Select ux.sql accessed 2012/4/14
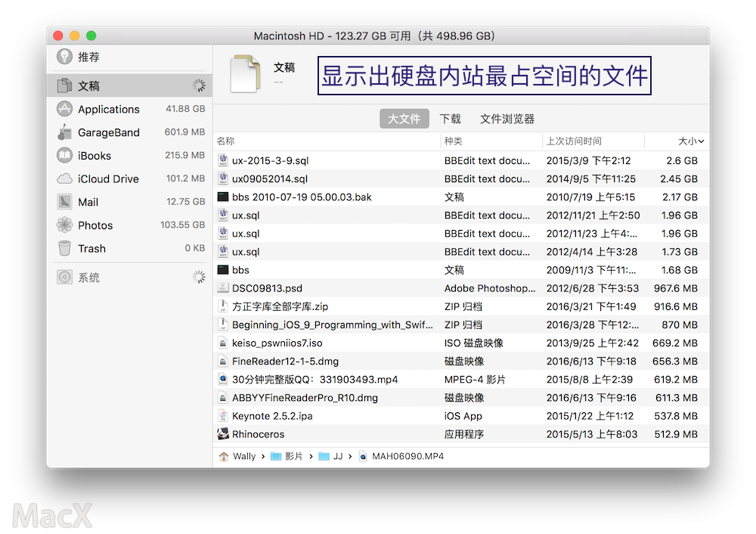Image resolution: width=756 pixels, height=534 pixels. point(461,252)
